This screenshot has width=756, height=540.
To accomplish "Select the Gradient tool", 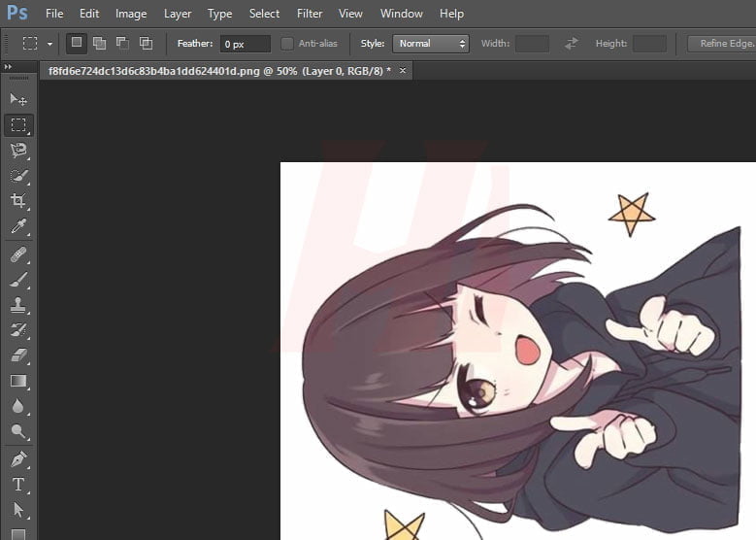I will 18,382.
